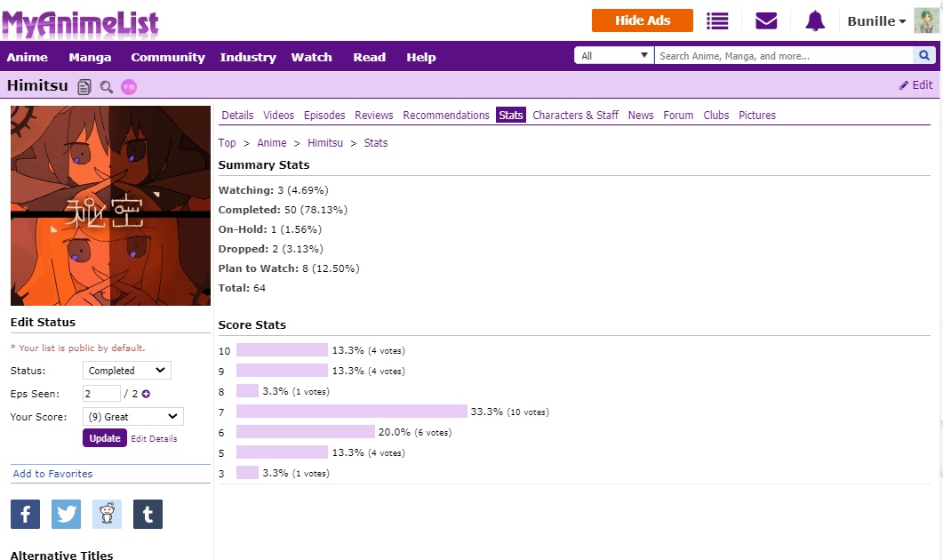The image size is (943, 560).
Task: Open Your Score dropdown
Action: click(132, 417)
